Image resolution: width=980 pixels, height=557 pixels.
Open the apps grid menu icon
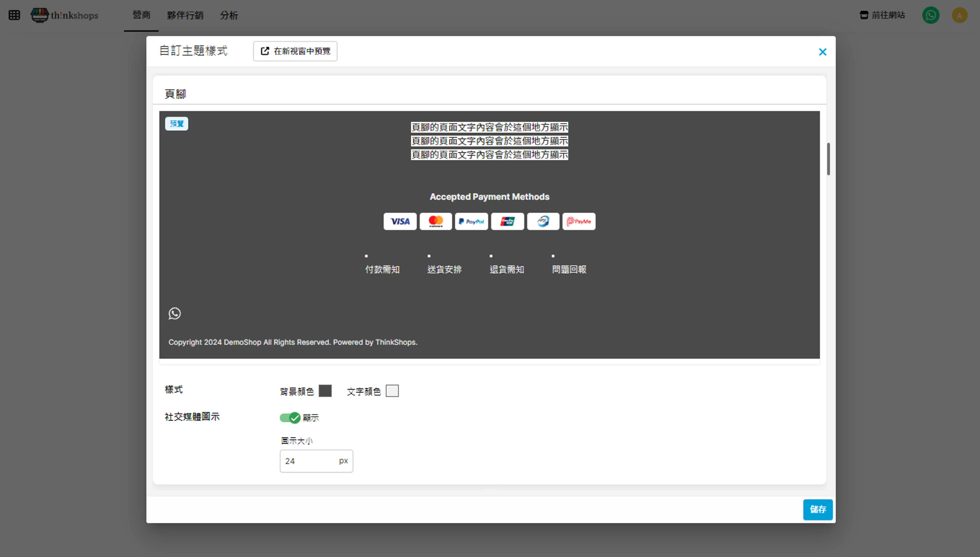pyautogui.click(x=14, y=15)
